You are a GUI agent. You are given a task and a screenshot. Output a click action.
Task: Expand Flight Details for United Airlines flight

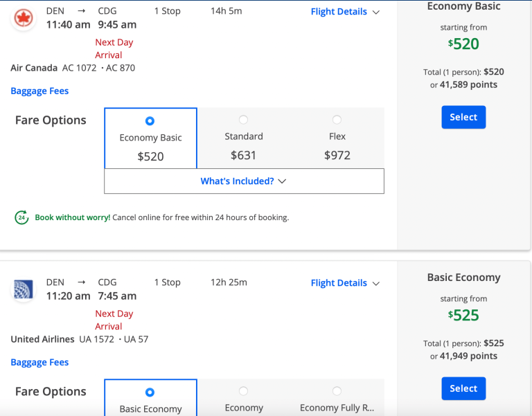point(345,283)
